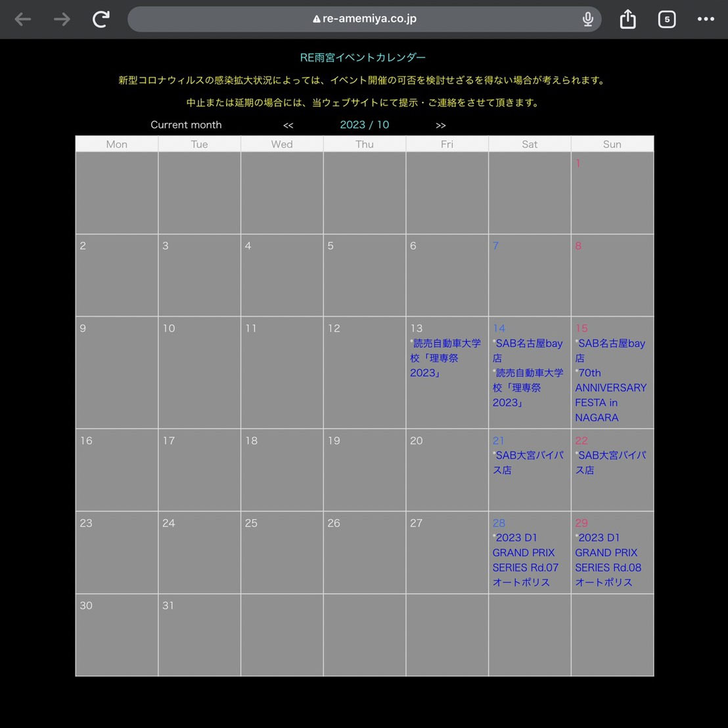Open the three-dot browser menu
This screenshot has width=728, height=728.
[x=706, y=19]
